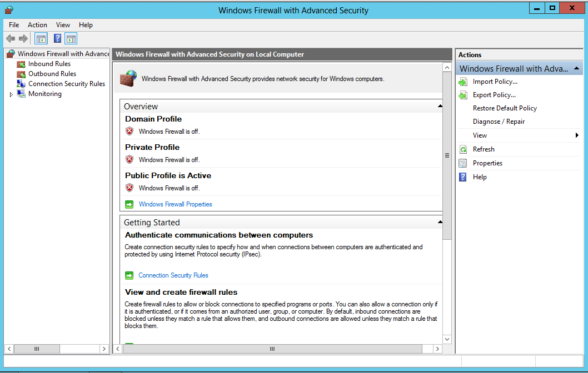
Task: Click the green arrow beside Connection Security Rules link
Action: pyautogui.click(x=129, y=276)
